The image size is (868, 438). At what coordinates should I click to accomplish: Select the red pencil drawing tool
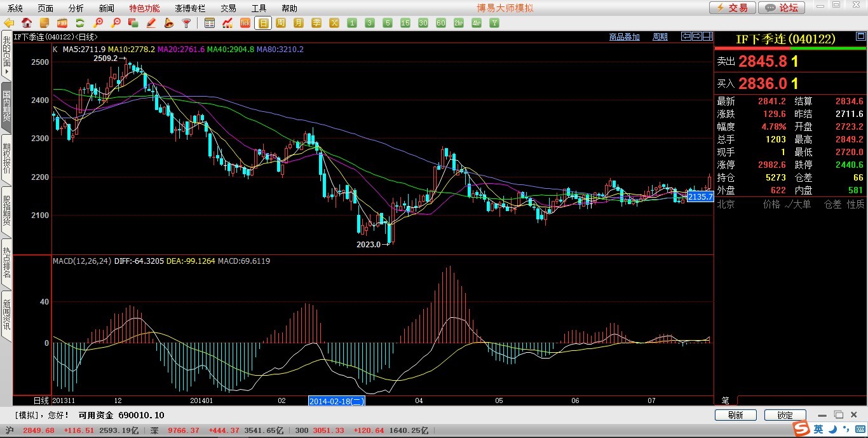pos(151,23)
